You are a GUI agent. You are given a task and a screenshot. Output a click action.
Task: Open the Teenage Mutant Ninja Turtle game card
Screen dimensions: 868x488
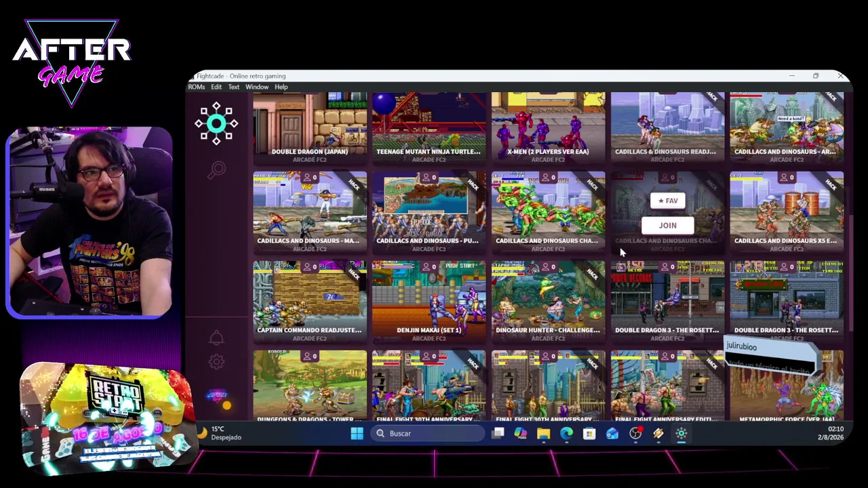pos(429,127)
